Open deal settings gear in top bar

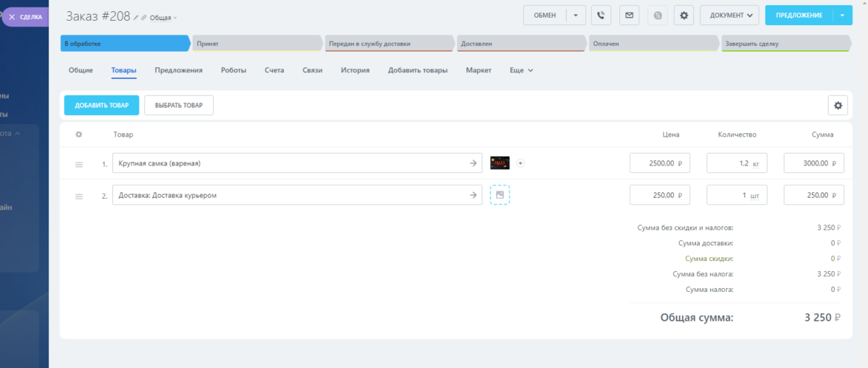683,16
